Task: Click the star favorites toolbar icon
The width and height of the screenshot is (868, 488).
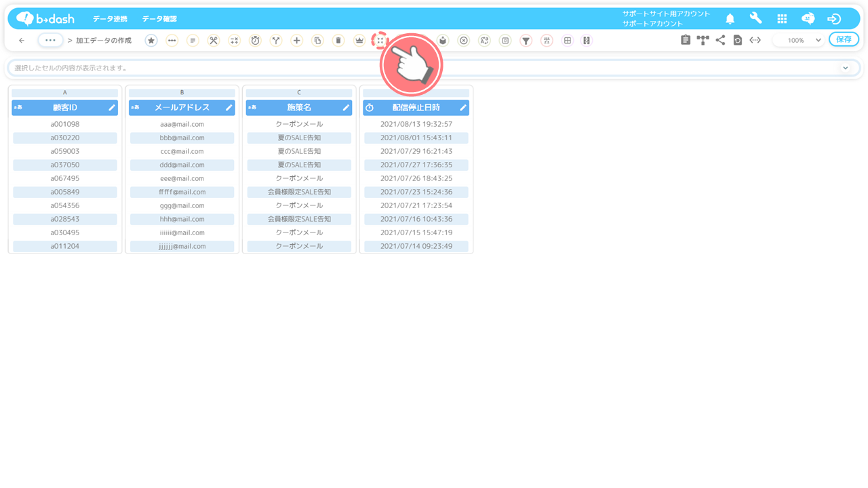Action: (151, 41)
